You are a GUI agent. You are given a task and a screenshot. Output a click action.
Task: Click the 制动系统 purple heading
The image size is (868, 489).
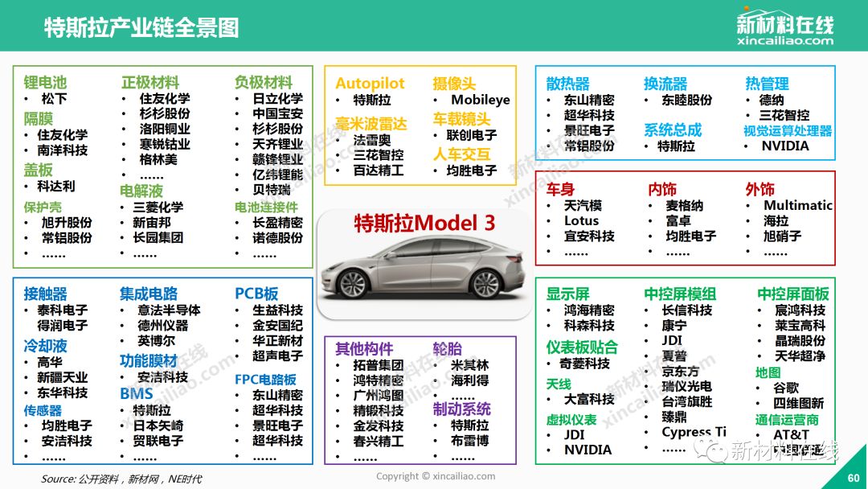[461, 409]
